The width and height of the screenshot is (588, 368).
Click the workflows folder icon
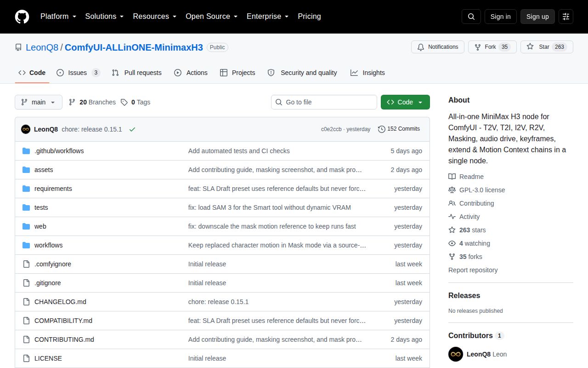coord(26,245)
